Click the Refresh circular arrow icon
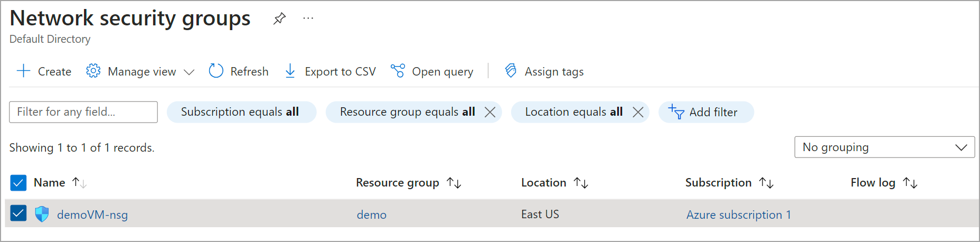This screenshot has height=242, width=980. [x=216, y=71]
